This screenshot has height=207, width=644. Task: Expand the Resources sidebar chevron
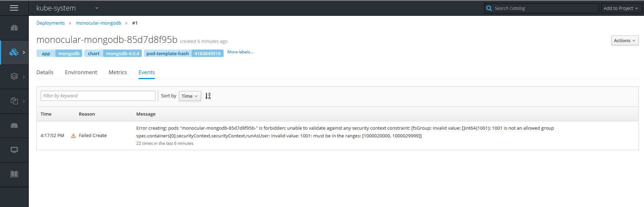click(x=24, y=101)
